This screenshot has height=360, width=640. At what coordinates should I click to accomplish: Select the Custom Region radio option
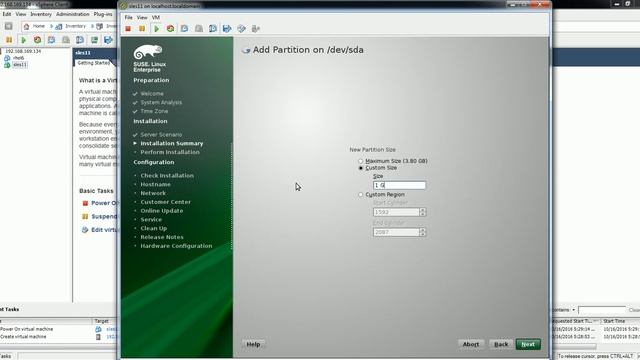tap(360, 195)
